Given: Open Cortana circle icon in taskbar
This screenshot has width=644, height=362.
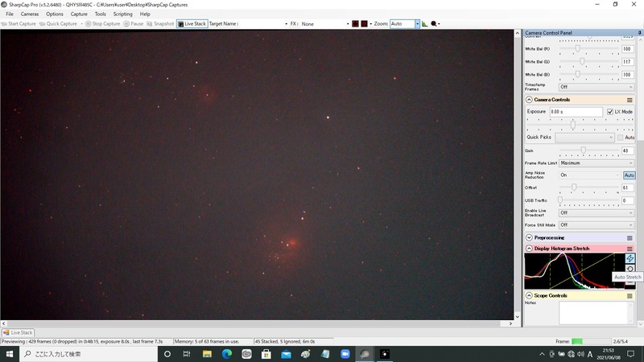Looking at the screenshot, I should click(167, 354).
